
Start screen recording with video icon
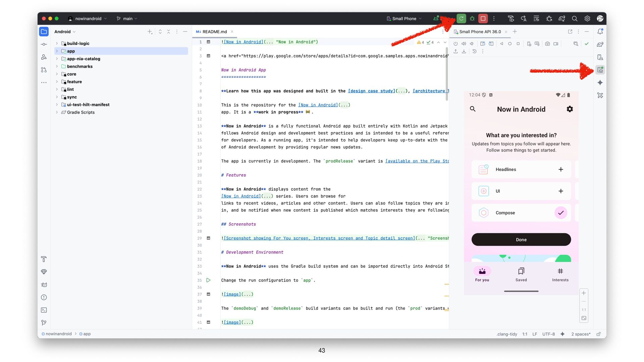pos(556,44)
